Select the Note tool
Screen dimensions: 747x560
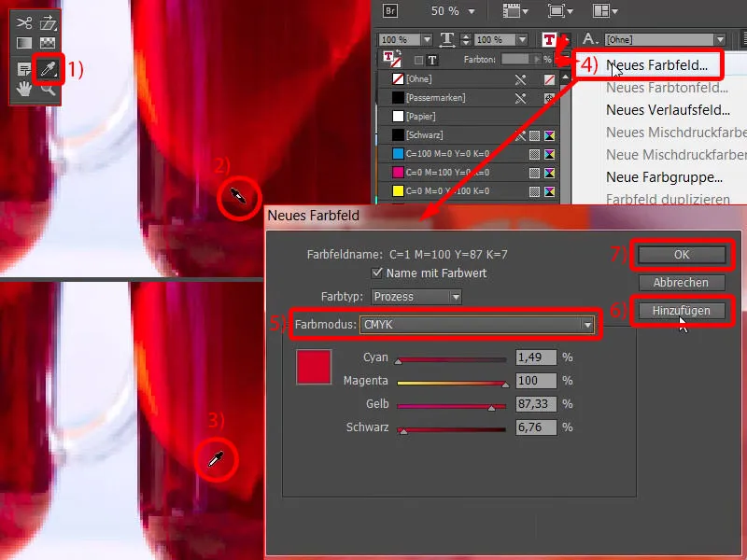24,69
